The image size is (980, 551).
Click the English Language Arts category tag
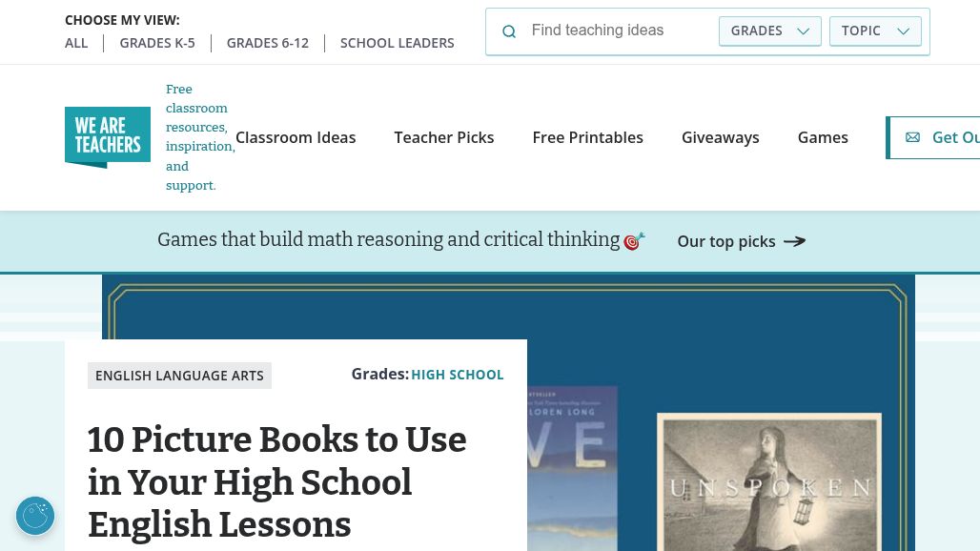coord(179,376)
